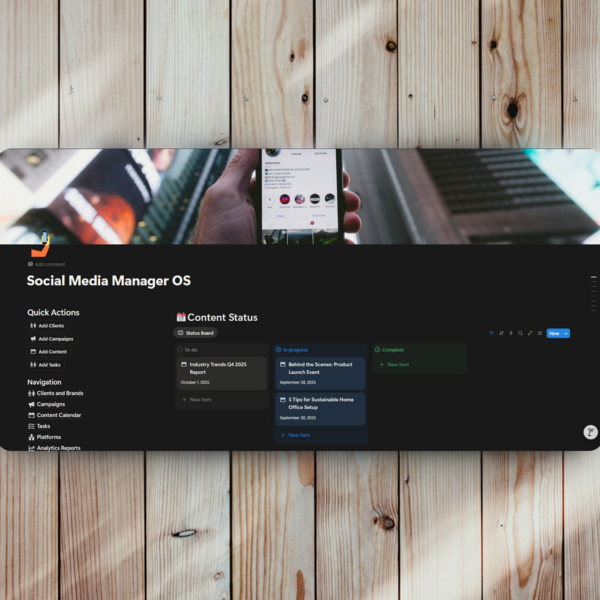Click the sort icon in Content Status toolbar
The image size is (600, 600).
[x=501, y=333]
